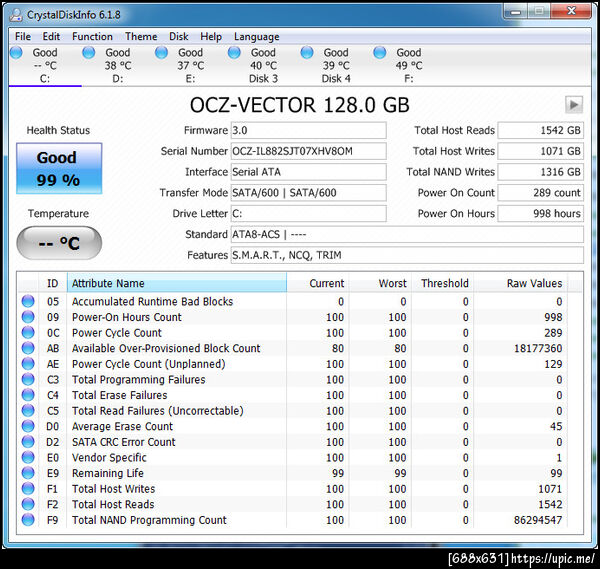Click the Total Host Reads value 1542 GB
Screen dimensions: 600x569
click(x=540, y=130)
